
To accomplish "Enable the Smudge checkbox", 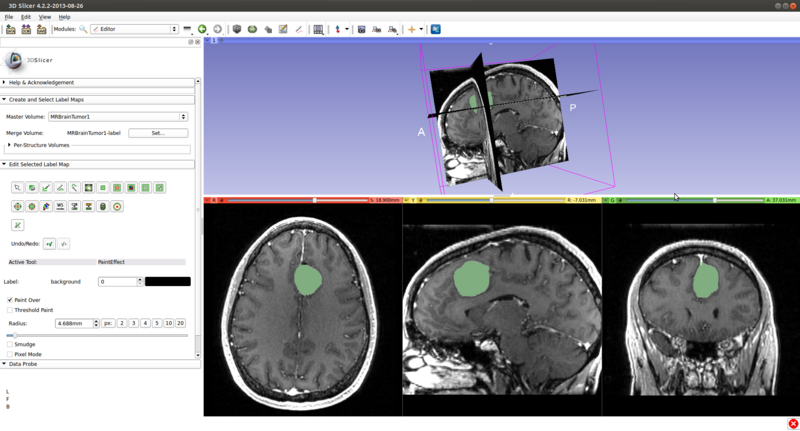I will click(x=10, y=345).
